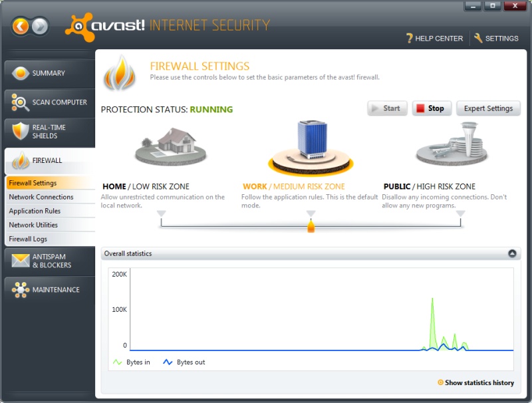Viewport: 532px width, 403px height.
Task: Open the Real-Time Shields section
Action: tap(50, 132)
